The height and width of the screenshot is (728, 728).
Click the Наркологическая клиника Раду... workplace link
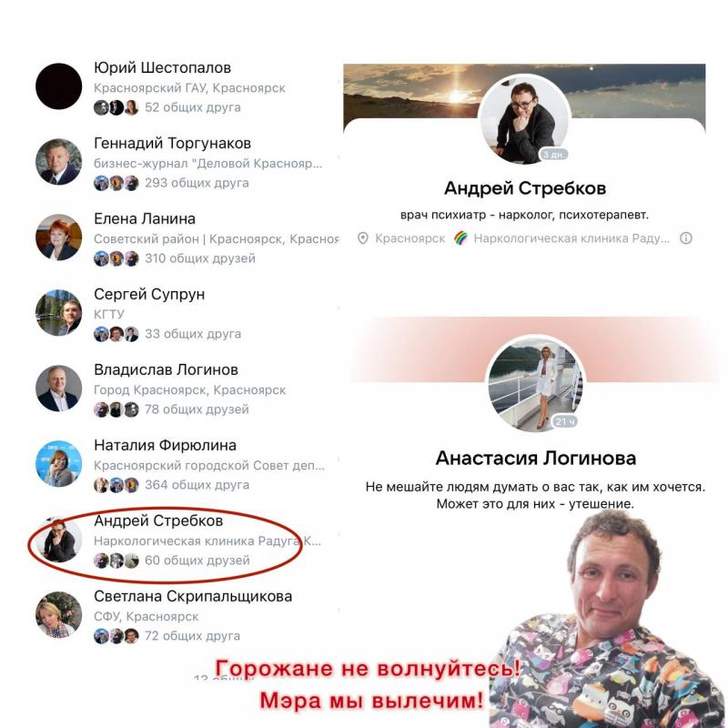(x=571, y=238)
